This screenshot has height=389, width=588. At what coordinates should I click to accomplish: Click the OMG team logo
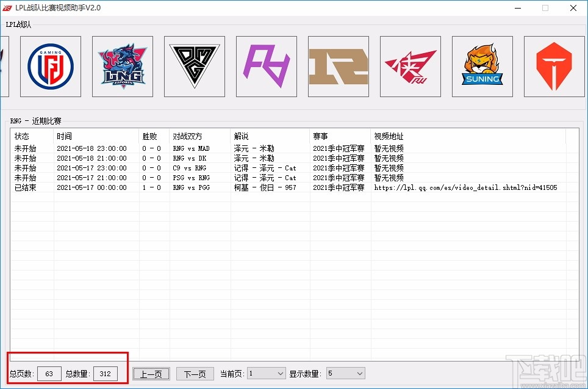[x=195, y=67]
